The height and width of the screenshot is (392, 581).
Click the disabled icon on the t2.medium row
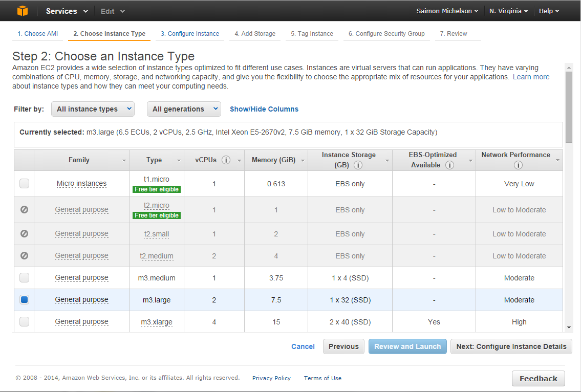pos(24,256)
